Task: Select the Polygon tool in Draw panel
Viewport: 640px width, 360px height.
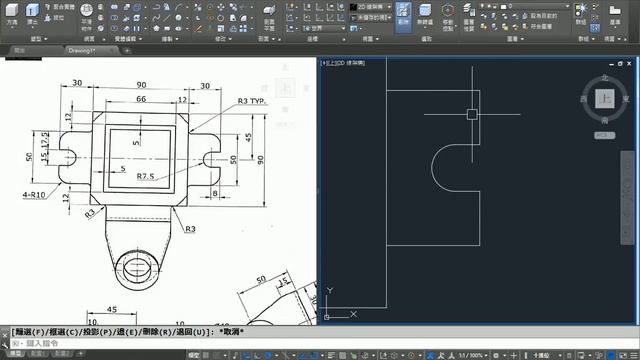Action: pyautogui.click(x=156, y=29)
